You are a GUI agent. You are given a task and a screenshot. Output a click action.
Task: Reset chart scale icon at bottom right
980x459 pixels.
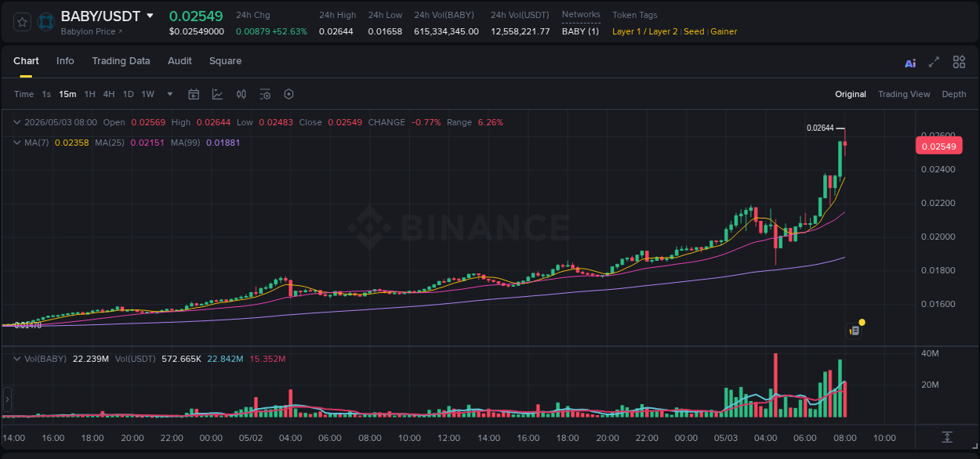tap(947, 437)
